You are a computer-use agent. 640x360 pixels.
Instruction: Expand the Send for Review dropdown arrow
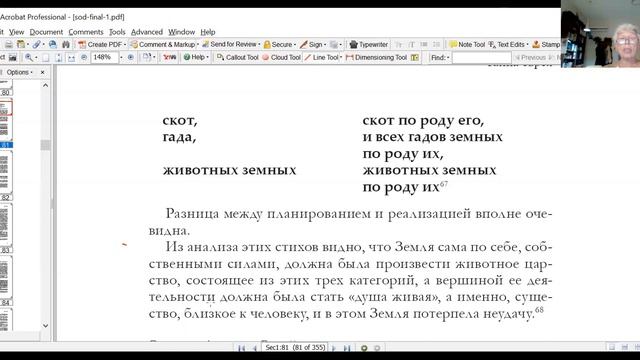pos(259,44)
